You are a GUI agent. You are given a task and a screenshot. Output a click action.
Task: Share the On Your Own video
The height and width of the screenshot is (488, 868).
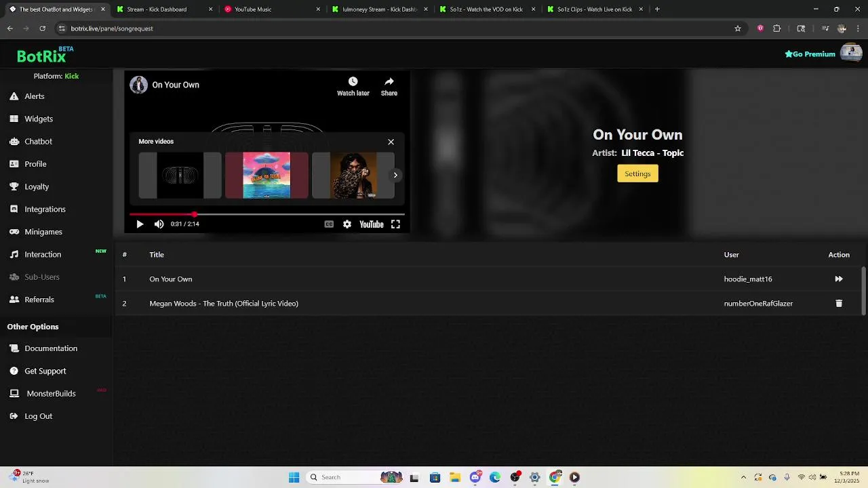pos(389,87)
